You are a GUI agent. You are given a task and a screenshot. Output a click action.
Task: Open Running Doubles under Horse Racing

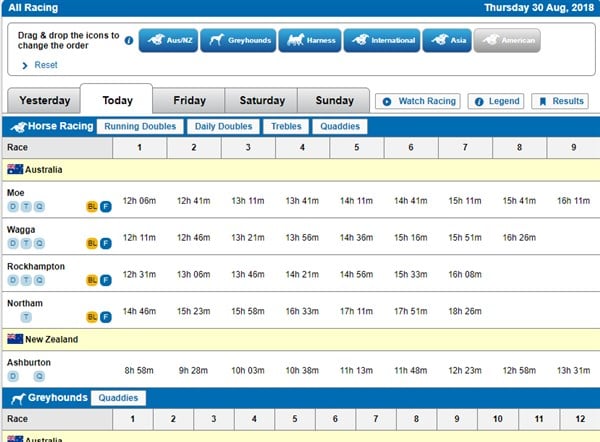click(140, 126)
